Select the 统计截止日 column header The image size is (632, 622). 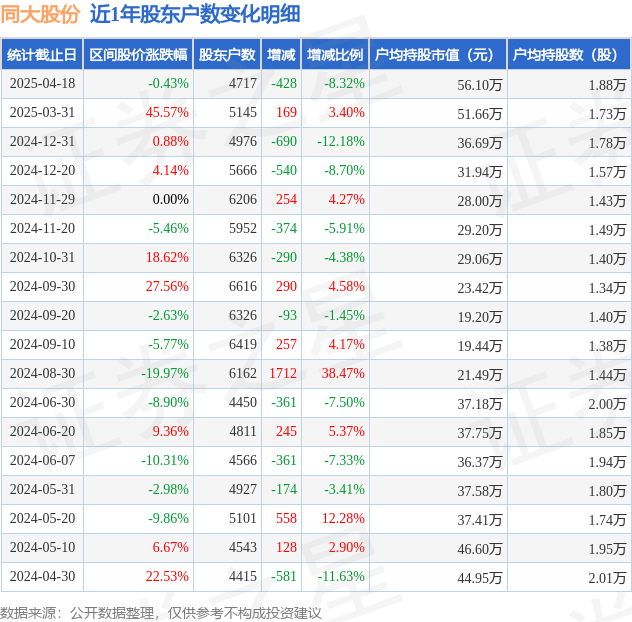[42, 55]
